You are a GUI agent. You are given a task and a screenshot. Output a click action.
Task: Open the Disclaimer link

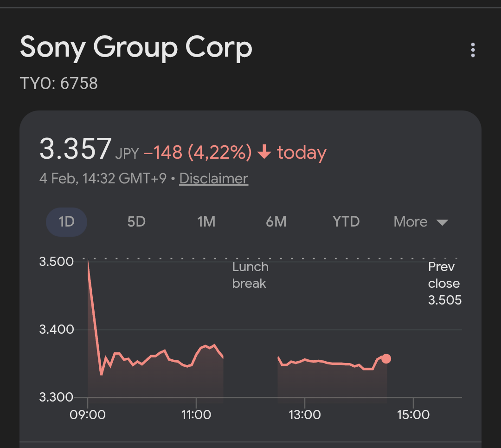[x=213, y=179]
